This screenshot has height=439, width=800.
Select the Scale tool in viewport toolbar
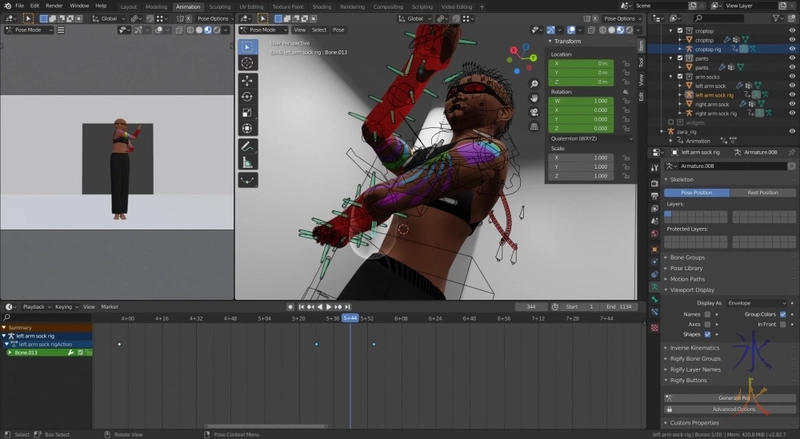[247, 111]
